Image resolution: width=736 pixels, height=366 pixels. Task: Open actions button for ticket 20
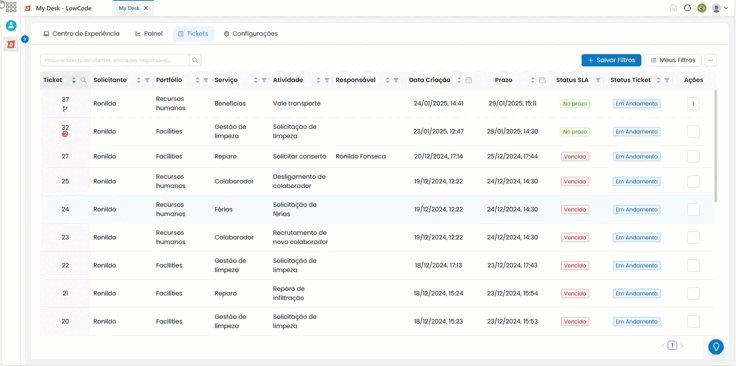[x=693, y=321]
